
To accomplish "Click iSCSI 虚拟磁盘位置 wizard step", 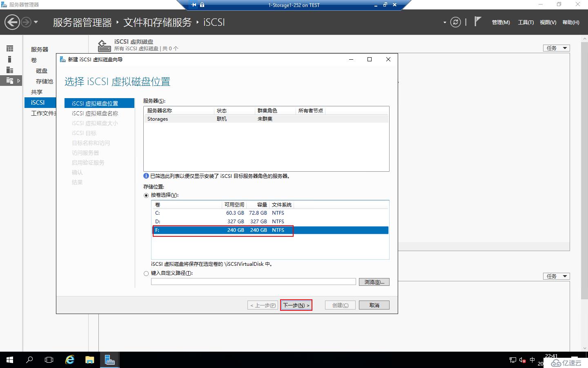I will [x=99, y=103].
